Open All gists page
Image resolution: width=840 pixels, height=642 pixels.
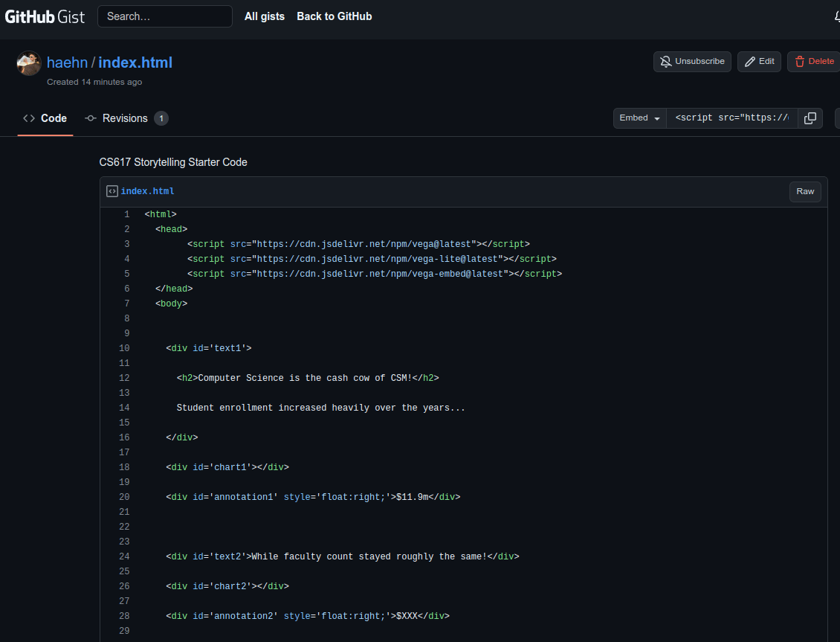point(265,16)
